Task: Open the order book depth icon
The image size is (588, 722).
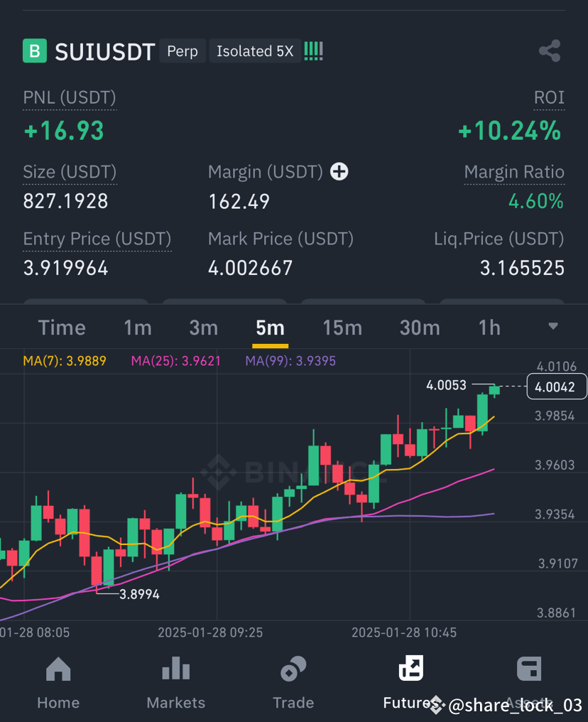Action: [x=312, y=50]
